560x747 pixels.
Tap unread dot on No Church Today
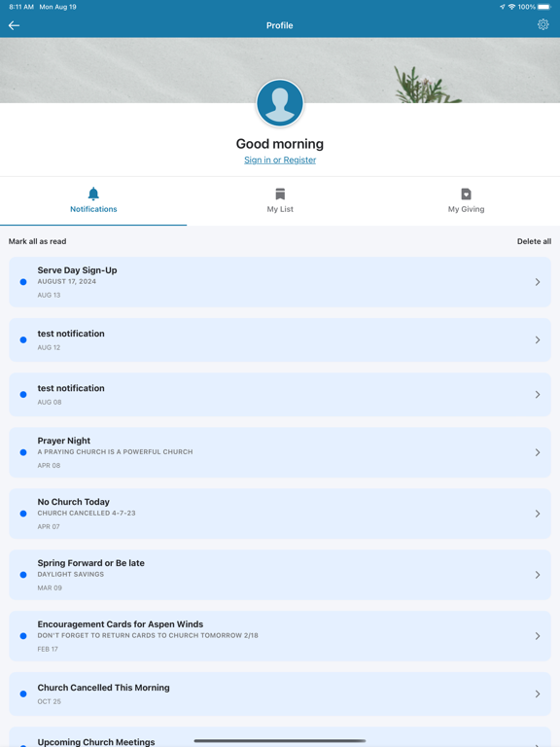click(x=23, y=514)
